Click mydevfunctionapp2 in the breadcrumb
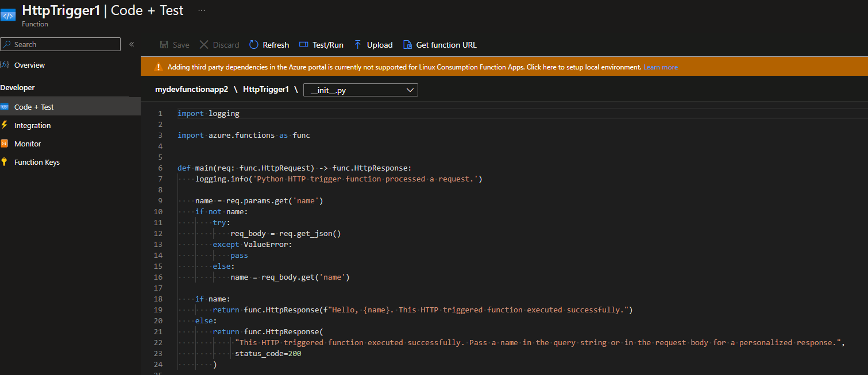The height and width of the screenshot is (375, 868). (x=192, y=90)
